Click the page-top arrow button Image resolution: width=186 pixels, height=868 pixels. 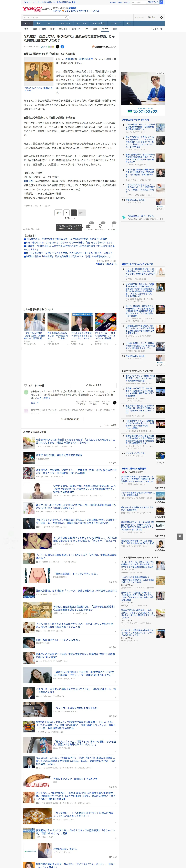pos(180,537)
